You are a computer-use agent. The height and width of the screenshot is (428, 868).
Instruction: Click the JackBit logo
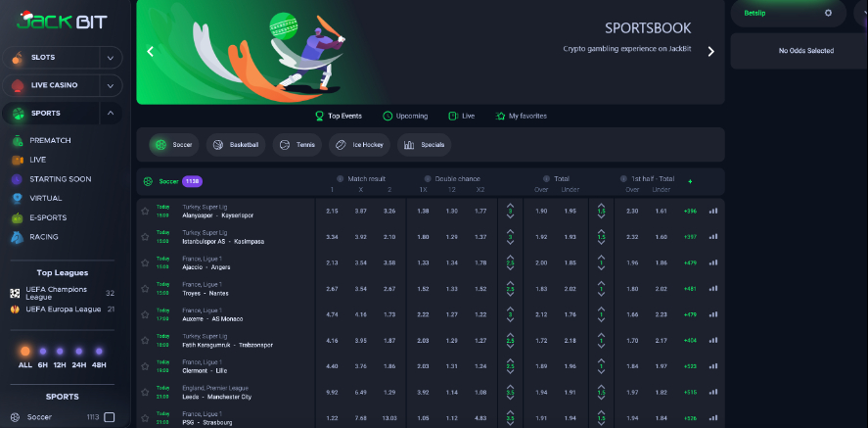(x=62, y=21)
